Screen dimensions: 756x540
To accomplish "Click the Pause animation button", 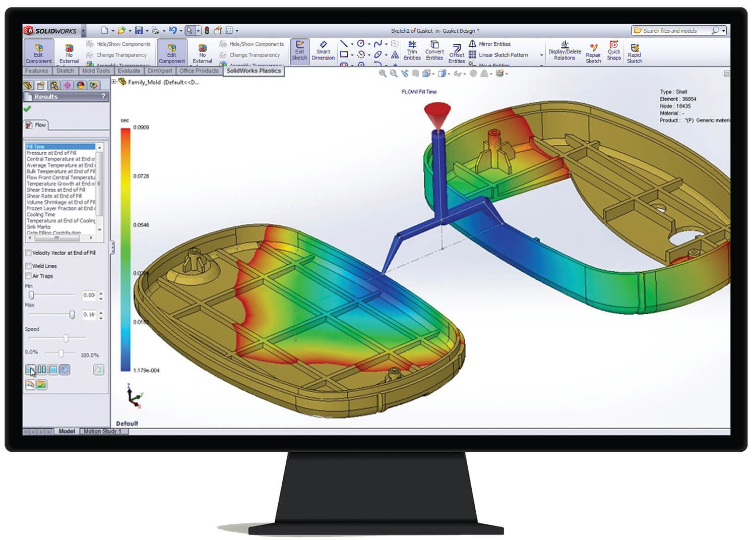I will tap(42, 370).
